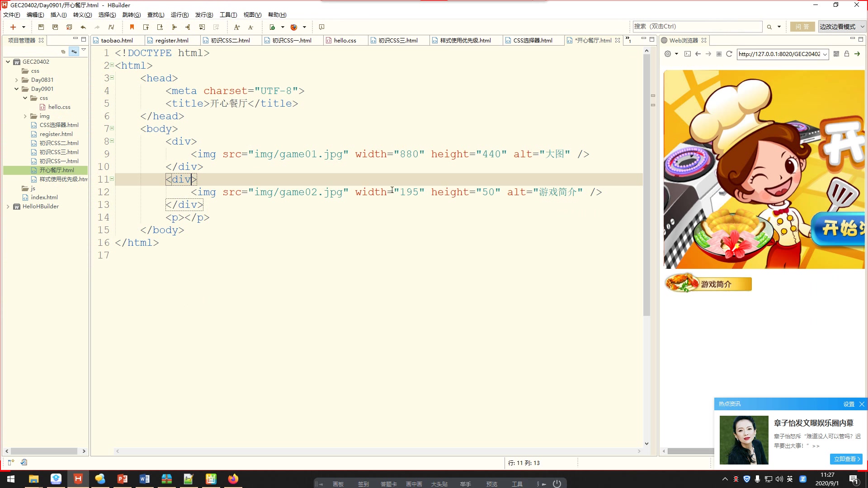The height and width of the screenshot is (488, 868).
Task: Click the volume icon in the system tray
Action: pyautogui.click(x=779, y=479)
